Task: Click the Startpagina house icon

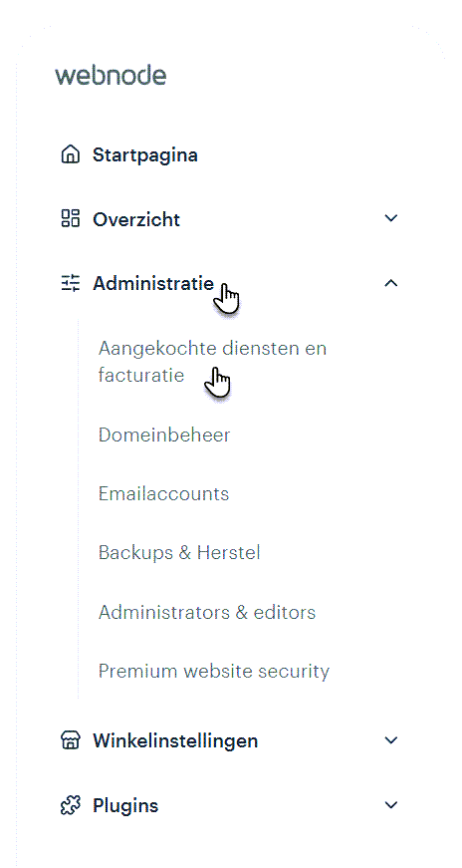Action: (71, 155)
